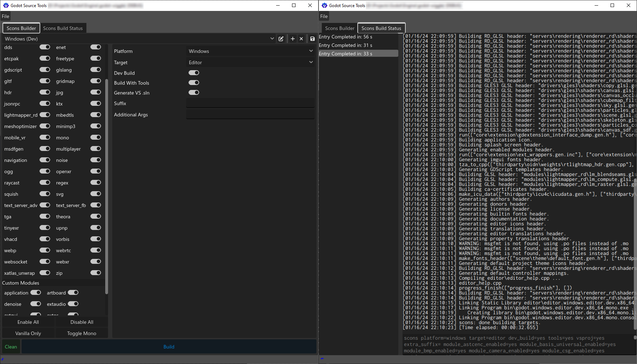Toggle the raycast module switch

pos(45,182)
